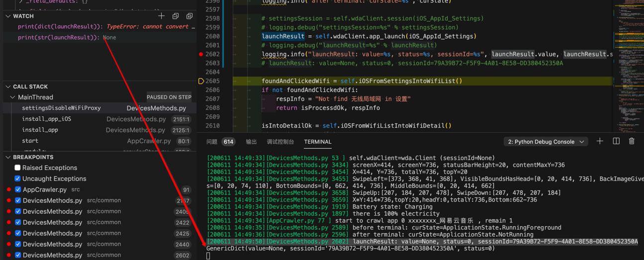Uncheck DevicesMethods.py breakpoint at line 2157
Image resolution: width=644 pixels, height=260 pixels.
pos(18,200)
